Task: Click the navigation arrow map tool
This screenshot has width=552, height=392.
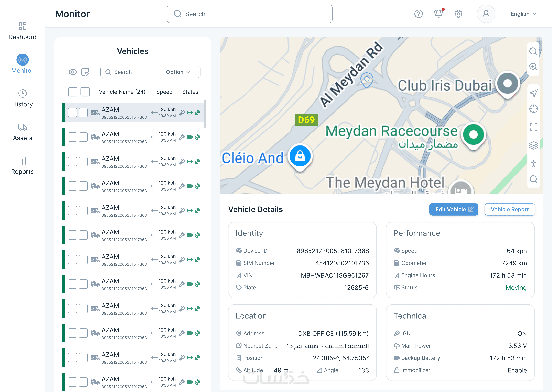Action: coord(533,93)
